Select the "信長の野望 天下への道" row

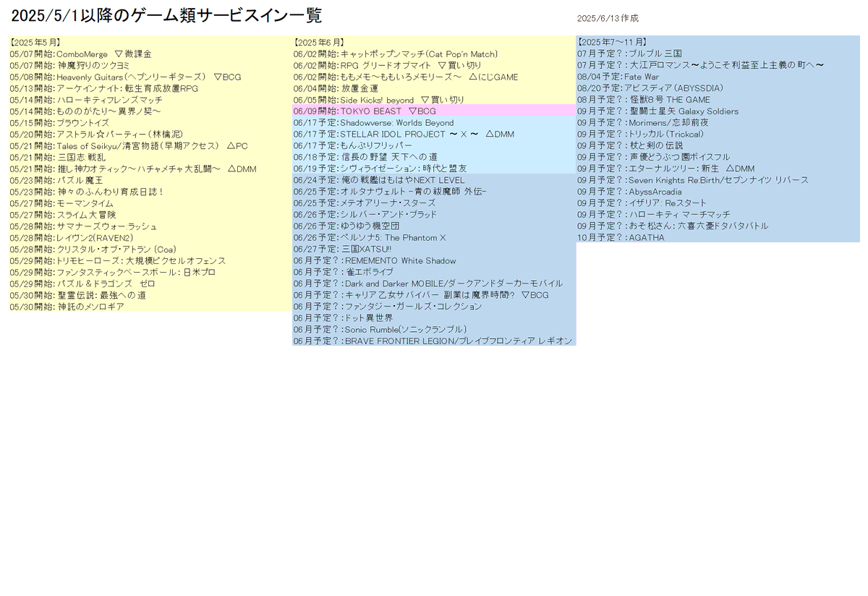434,157
